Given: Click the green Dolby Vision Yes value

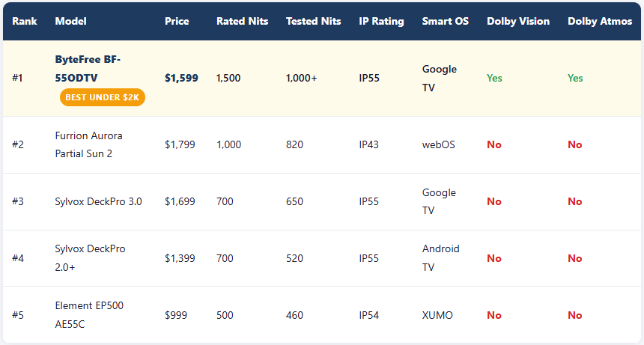Looking at the screenshot, I should (x=494, y=78).
